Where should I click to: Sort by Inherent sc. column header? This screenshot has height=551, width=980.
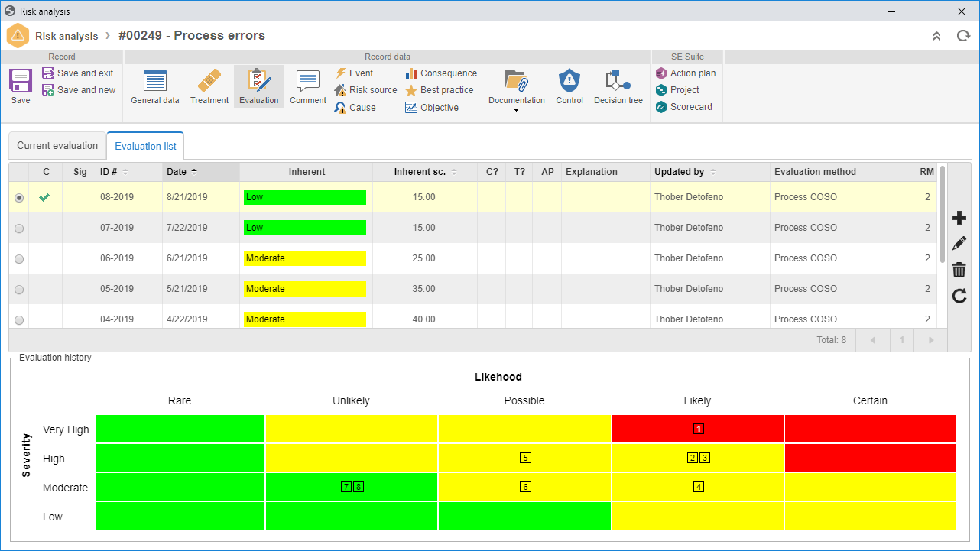click(x=425, y=172)
